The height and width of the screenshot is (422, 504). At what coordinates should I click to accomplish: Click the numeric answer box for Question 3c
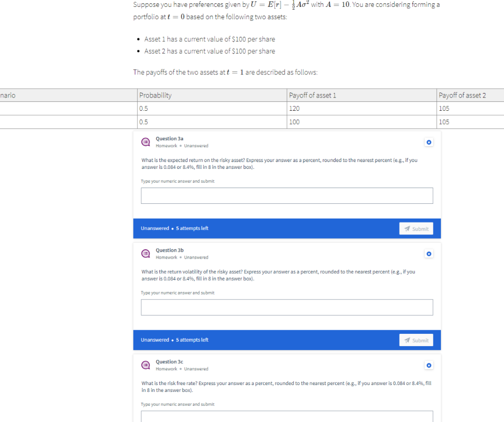pos(287,418)
